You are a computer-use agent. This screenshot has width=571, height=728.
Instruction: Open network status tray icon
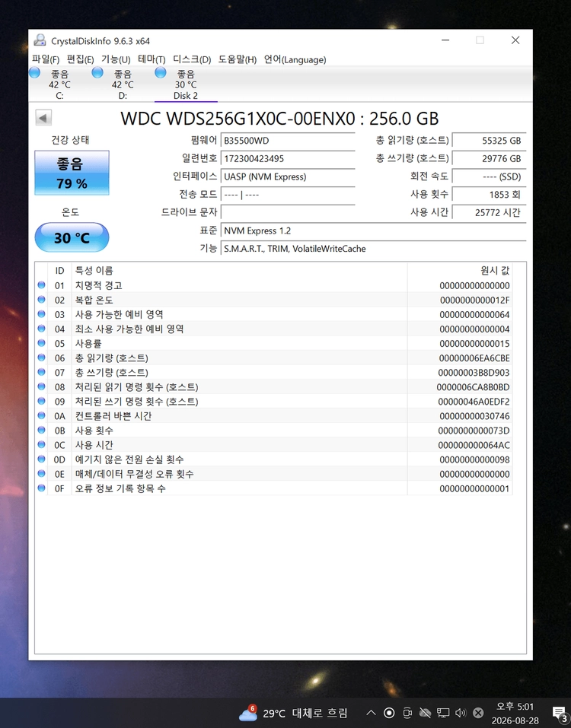click(x=443, y=713)
